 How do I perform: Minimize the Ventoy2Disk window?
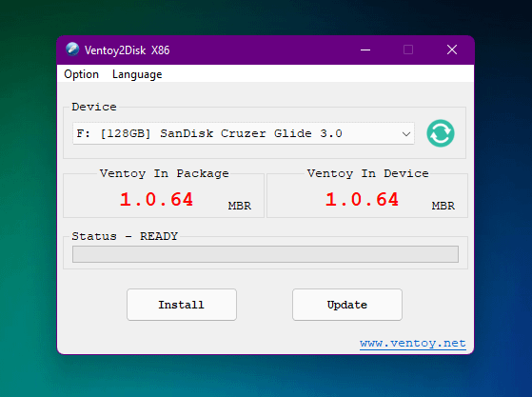click(x=365, y=50)
